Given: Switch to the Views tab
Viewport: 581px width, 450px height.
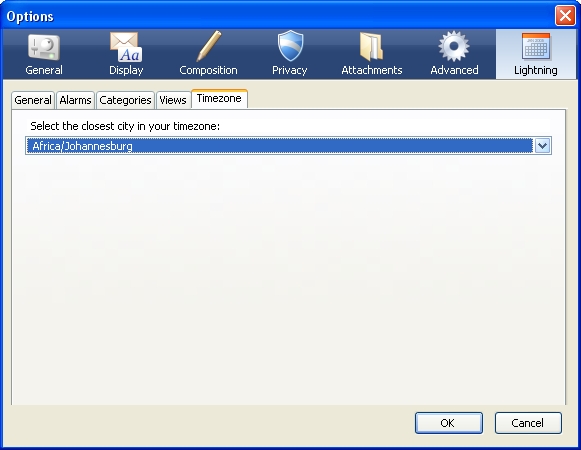Looking at the screenshot, I should (173, 100).
